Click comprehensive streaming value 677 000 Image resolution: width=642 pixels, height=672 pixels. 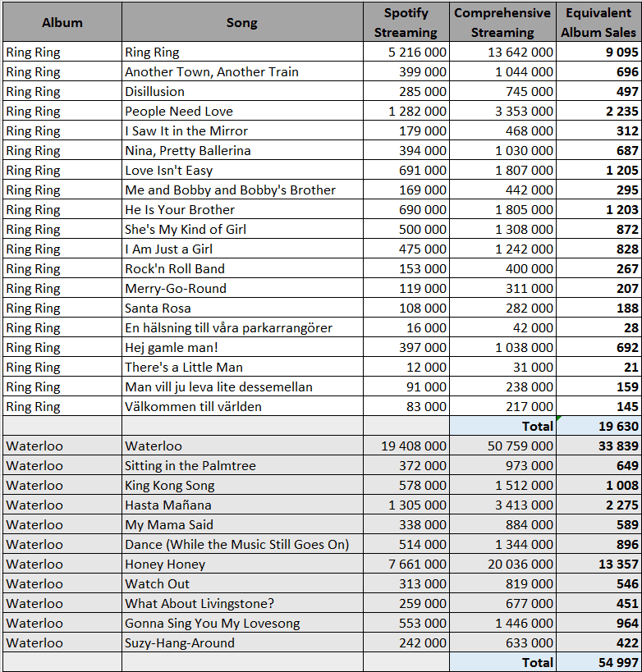pyautogui.click(x=502, y=604)
